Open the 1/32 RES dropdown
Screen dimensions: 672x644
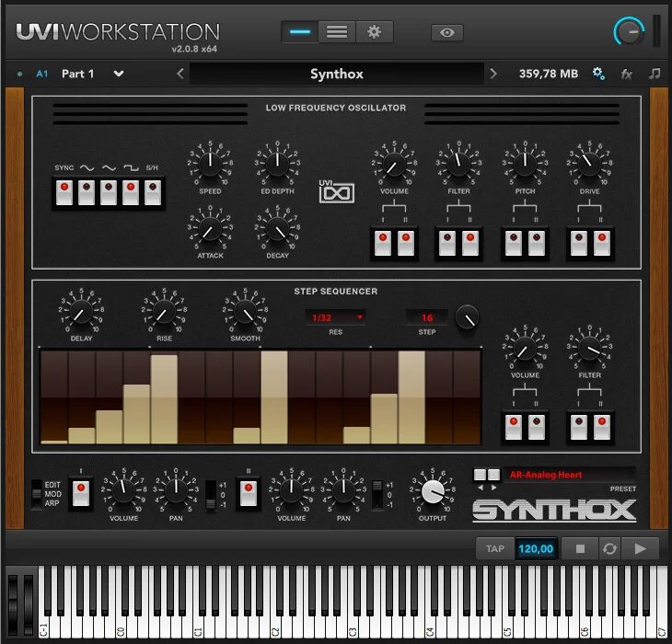(x=336, y=317)
